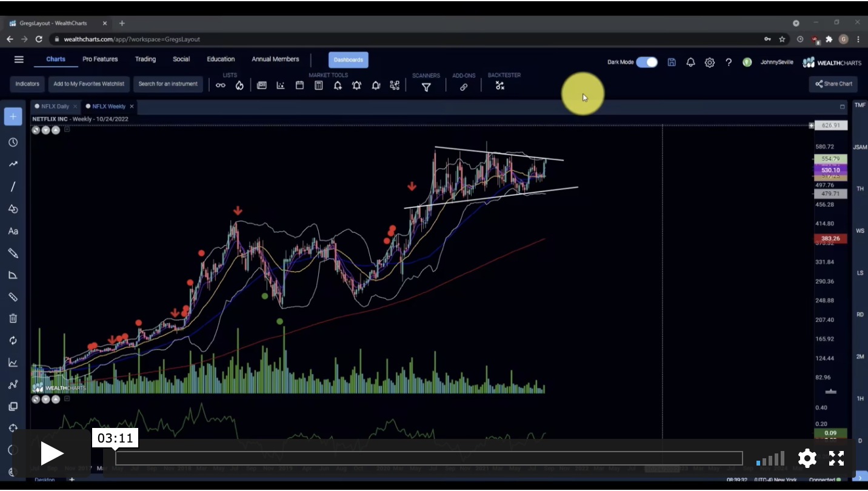Viewport: 868px width, 491px height.
Task: Open the hamburger main menu
Action: [x=19, y=59]
